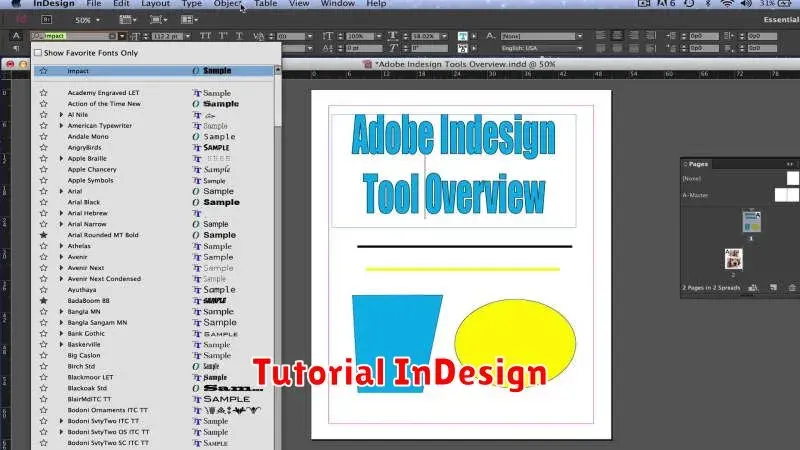Favorite the Impact font star
This screenshot has height=450, width=800.
[43, 71]
